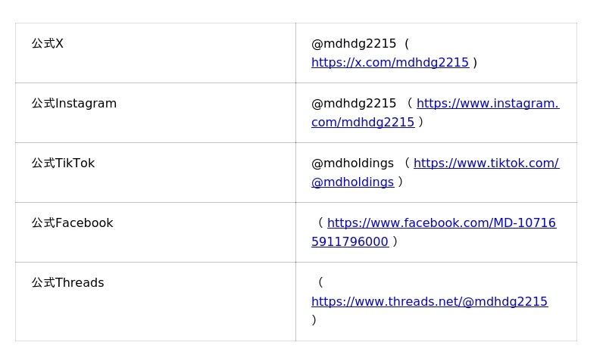Open the threads.net/@mdhdg2215 link
The height and width of the screenshot is (364, 606).
429,302
